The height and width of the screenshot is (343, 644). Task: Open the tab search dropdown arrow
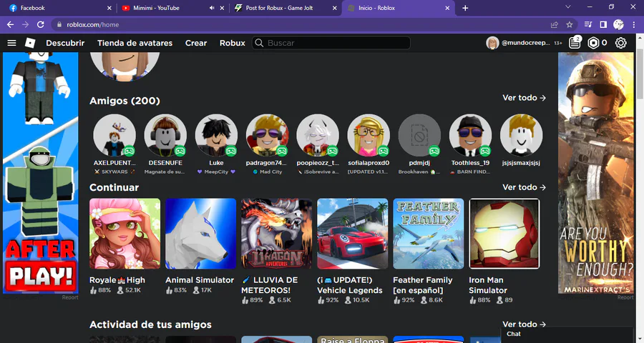pyautogui.click(x=568, y=7)
